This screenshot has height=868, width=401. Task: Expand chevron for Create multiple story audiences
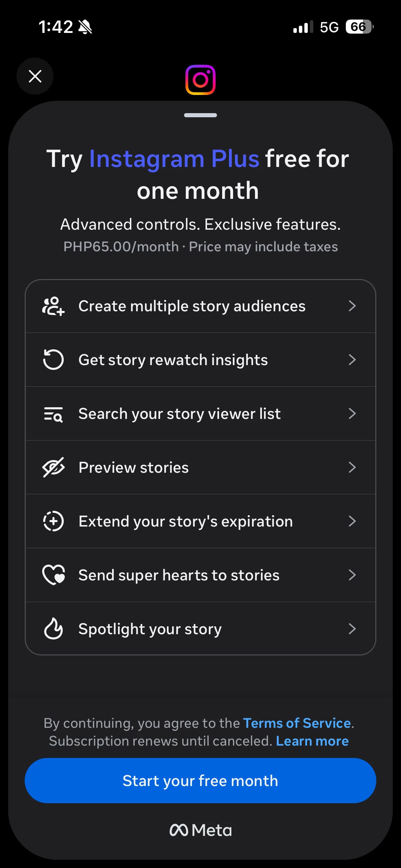(352, 306)
